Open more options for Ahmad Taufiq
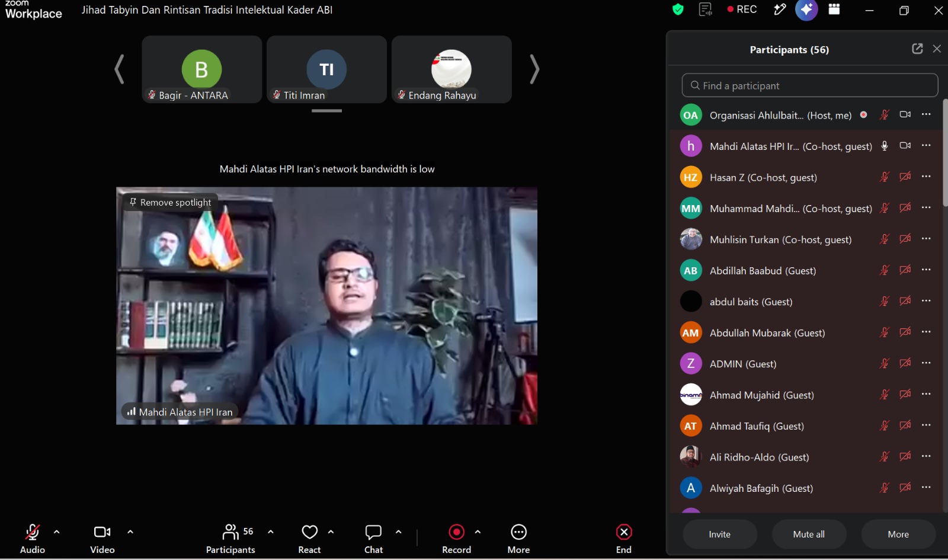Screen dimensions: 948x560 click(x=926, y=425)
